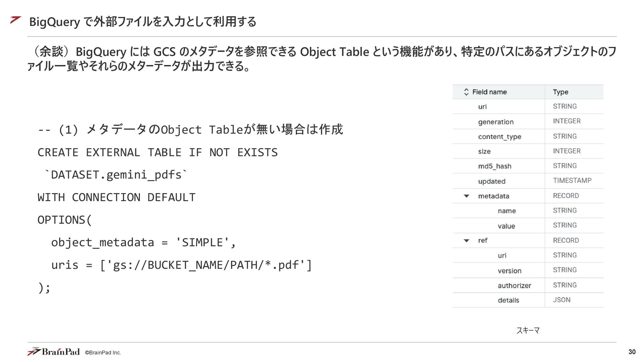The height and width of the screenshot is (362, 644).
Task: Select the details subfield row
Action: tap(528, 300)
